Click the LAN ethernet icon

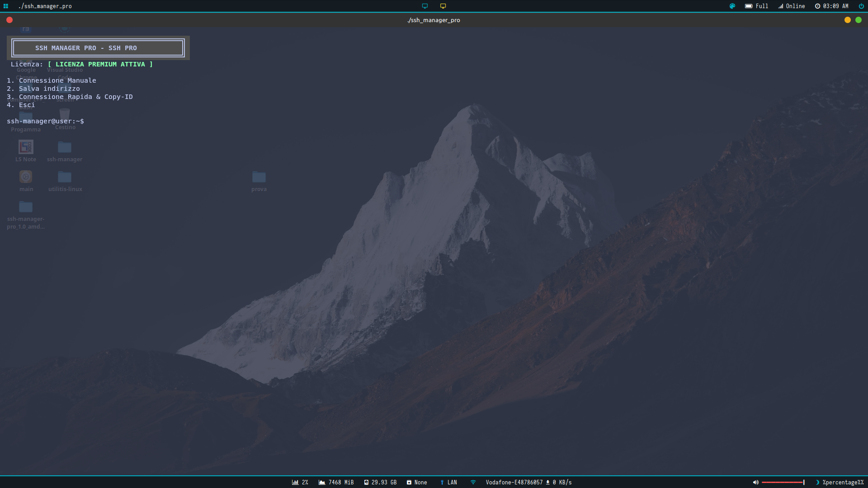(442, 483)
